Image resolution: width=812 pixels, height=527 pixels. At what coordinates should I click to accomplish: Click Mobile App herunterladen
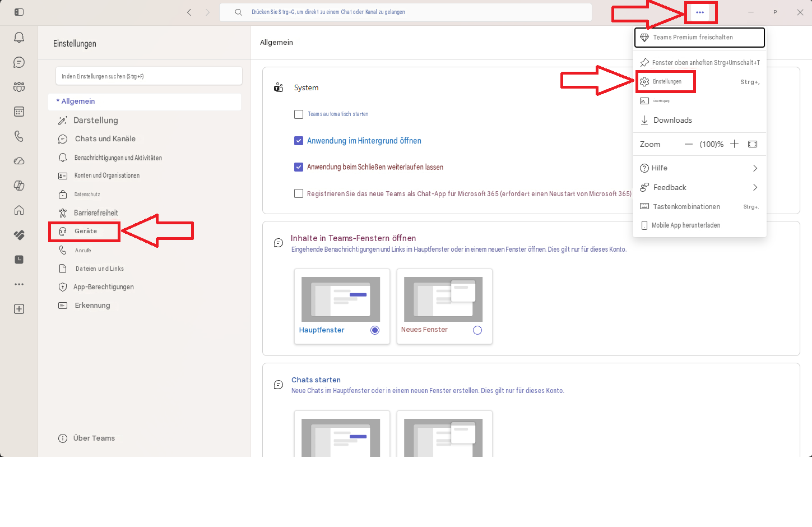pos(699,225)
